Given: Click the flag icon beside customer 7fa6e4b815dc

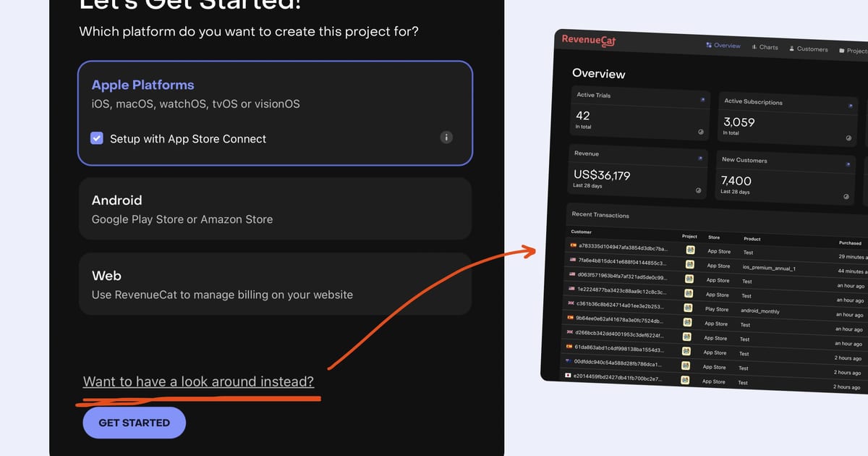Looking at the screenshot, I should [573, 259].
